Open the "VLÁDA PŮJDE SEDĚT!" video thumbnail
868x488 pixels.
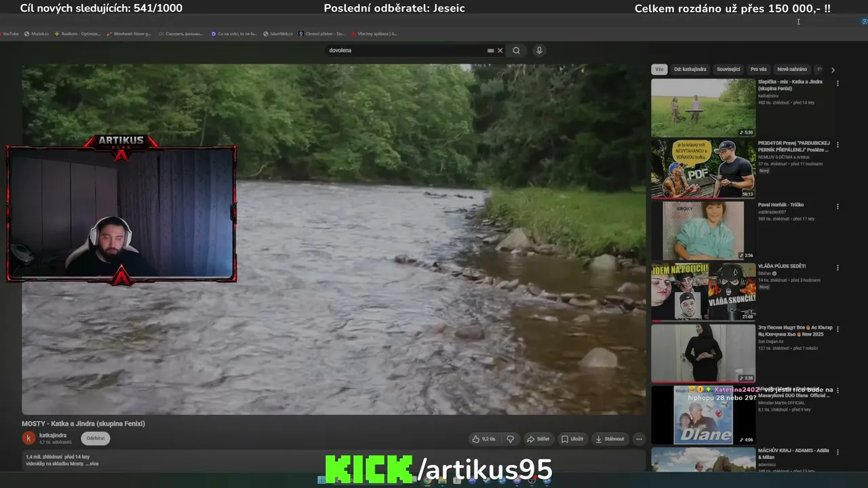(x=703, y=292)
